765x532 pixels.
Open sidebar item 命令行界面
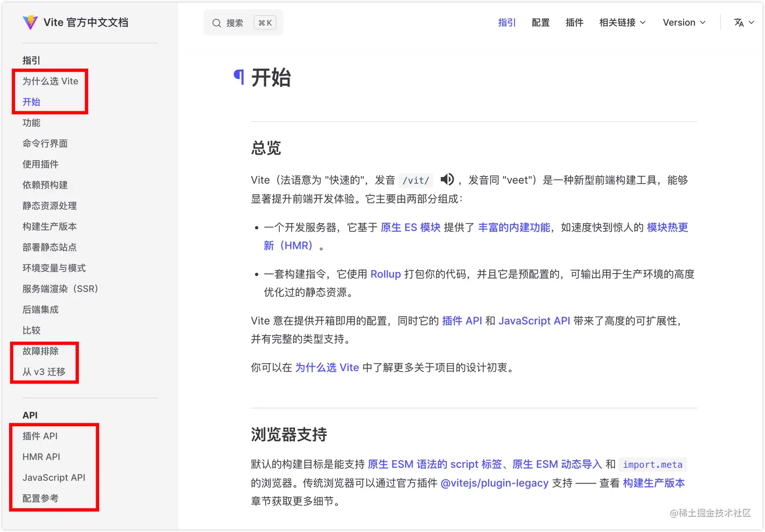pos(45,143)
